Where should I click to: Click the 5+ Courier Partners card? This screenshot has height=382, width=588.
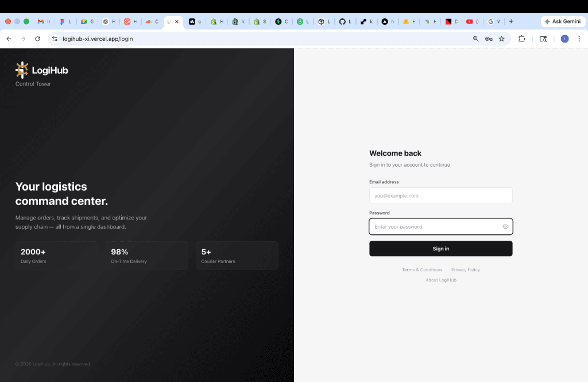pyautogui.click(x=237, y=256)
